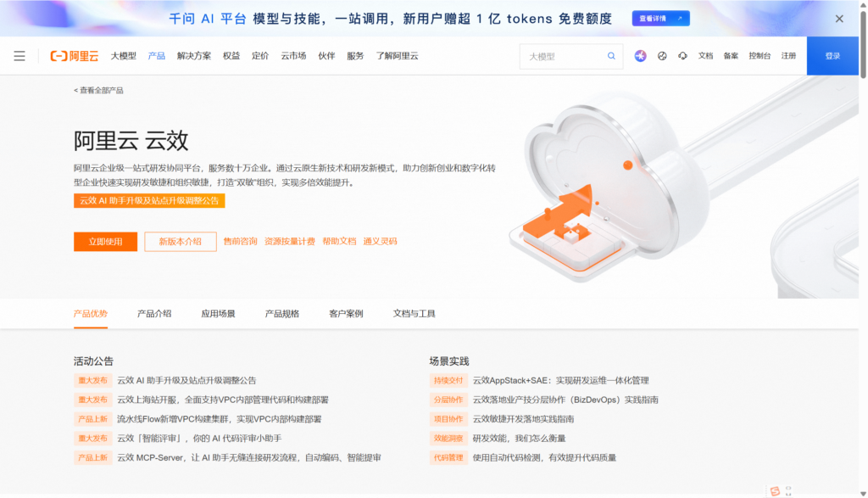Open 使用自动代码检测 article
Image resolution: width=868 pixels, height=498 pixels.
pos(545,457)
